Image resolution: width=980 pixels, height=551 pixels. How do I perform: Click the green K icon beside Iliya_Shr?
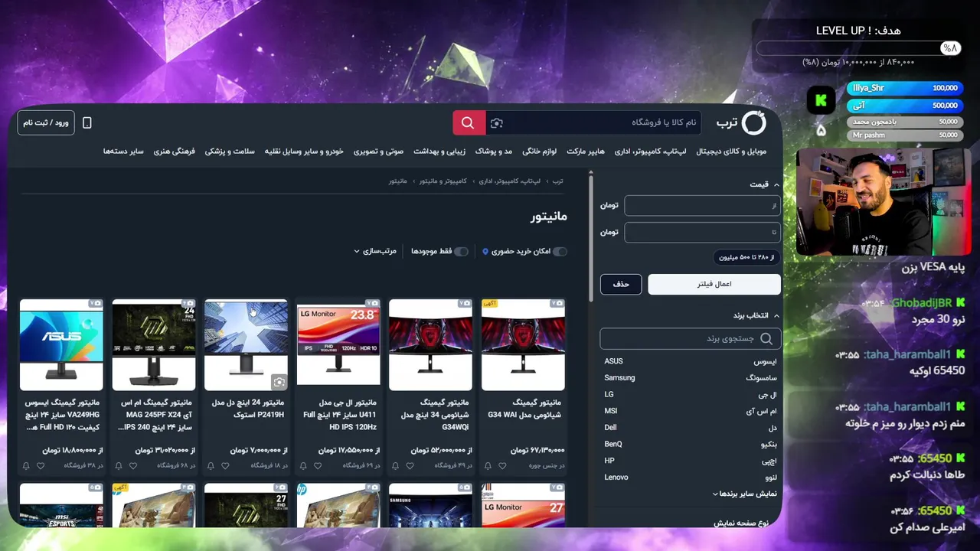click(821, 99)
